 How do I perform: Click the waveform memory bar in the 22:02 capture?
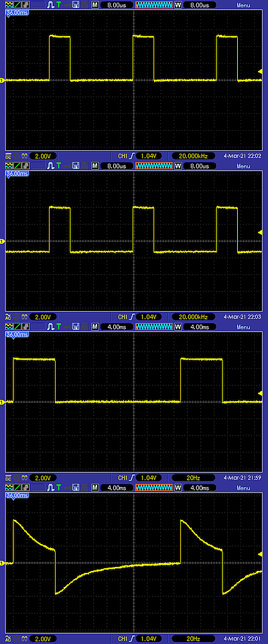coord(153,5)
